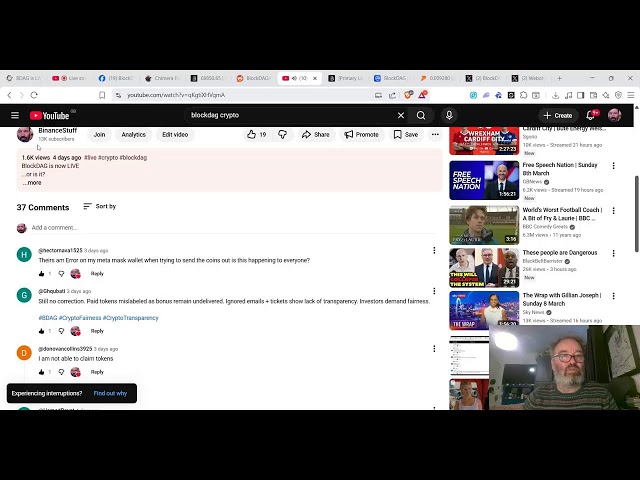This screenshot has height=480, width=640.
Task: Like the comment by @hectornava1525
Action: click(41, 273)
